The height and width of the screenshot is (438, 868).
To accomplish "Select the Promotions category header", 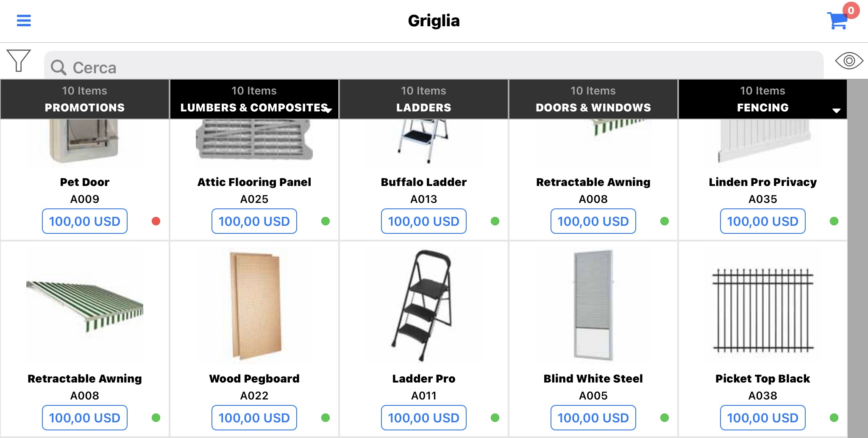I will coord(85,99).
